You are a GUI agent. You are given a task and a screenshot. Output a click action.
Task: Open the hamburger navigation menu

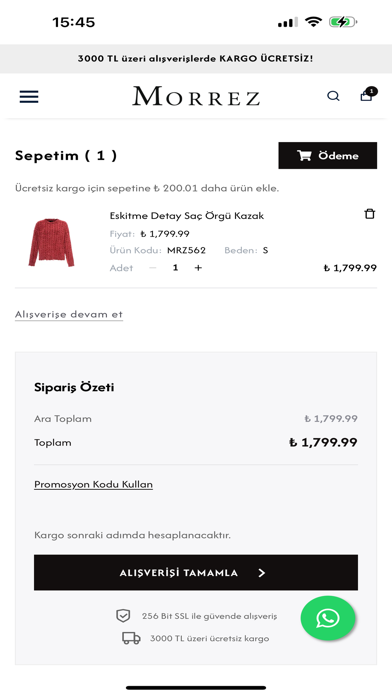tap(29, 96)
